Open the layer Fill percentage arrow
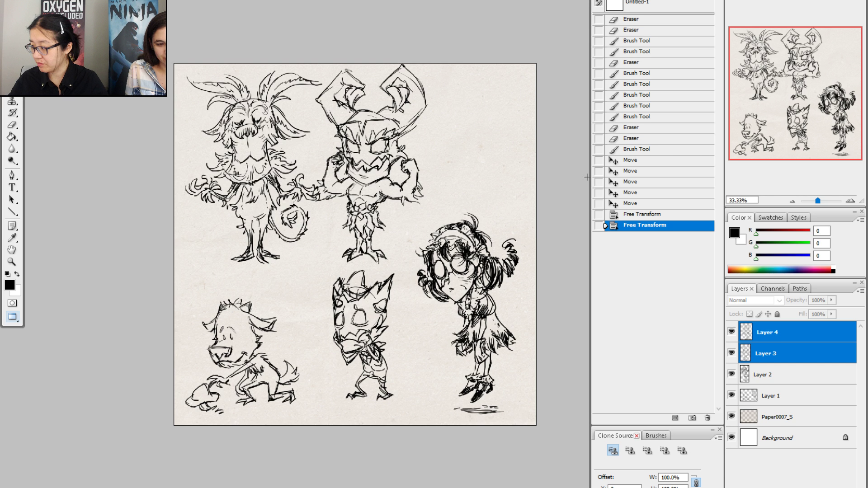This screenshot has height=488, width=868. pyautogui.click(x=831, y=314)
